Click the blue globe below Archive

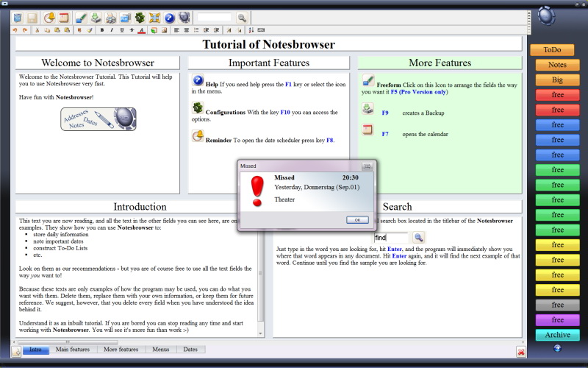(x=557, y=348)
